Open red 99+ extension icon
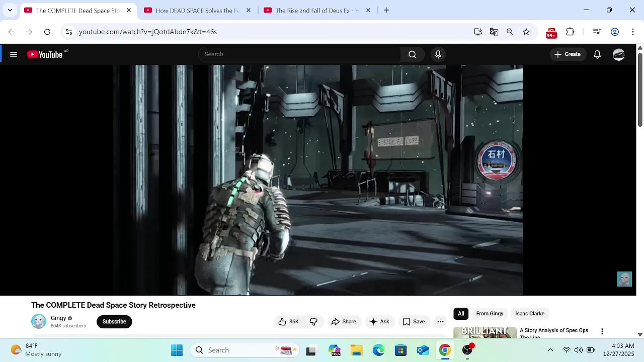 click(551, 33)
